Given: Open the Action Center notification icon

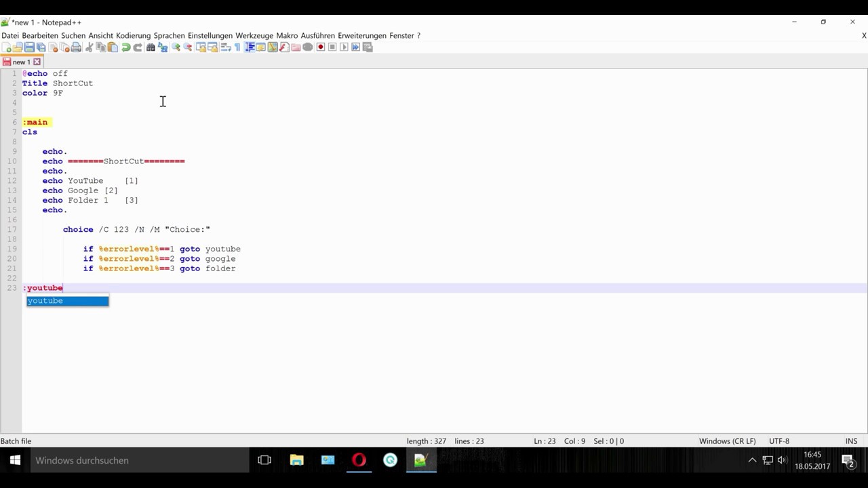Looking at the screenshot, I should (x=848, y=460).
